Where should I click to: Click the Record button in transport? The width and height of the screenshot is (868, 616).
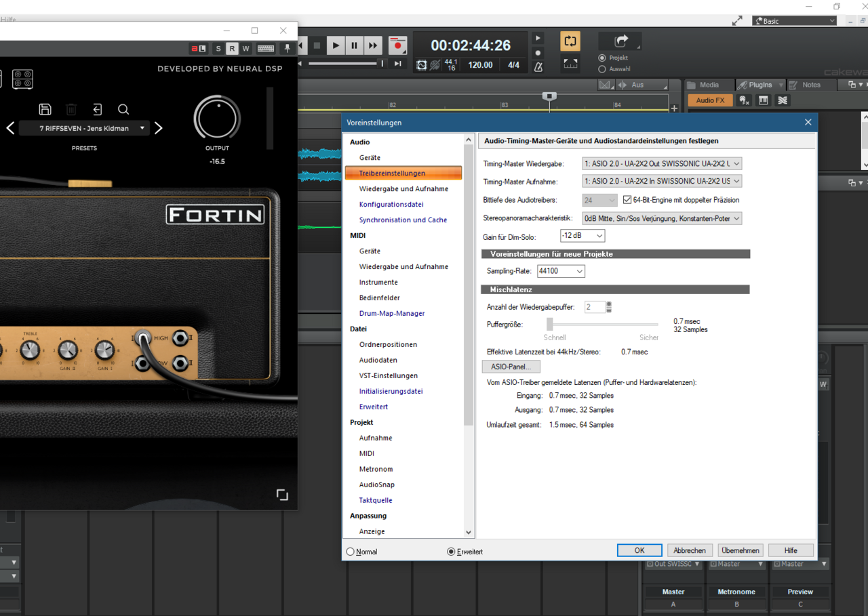[397, 45]
